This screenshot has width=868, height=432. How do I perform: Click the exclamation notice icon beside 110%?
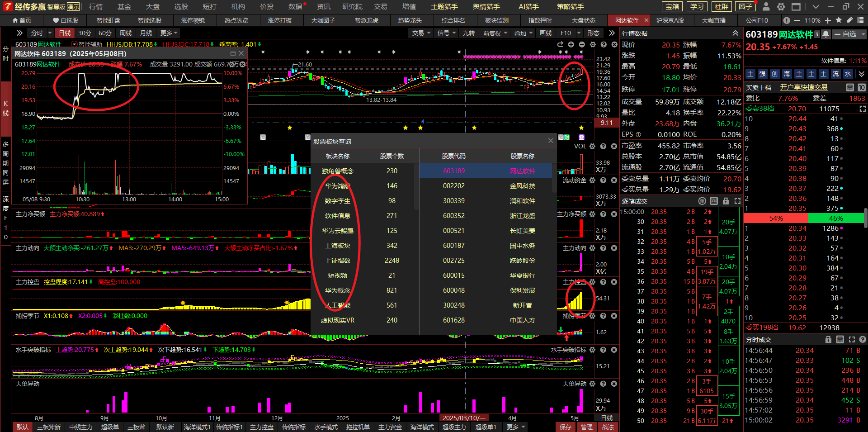(x=787, y=20)
